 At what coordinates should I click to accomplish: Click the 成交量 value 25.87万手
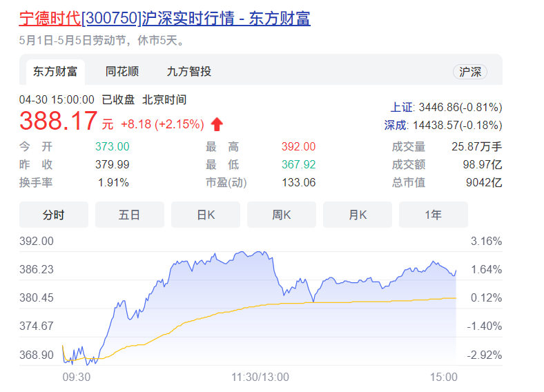pyautogui.click(x=477, y=147)
